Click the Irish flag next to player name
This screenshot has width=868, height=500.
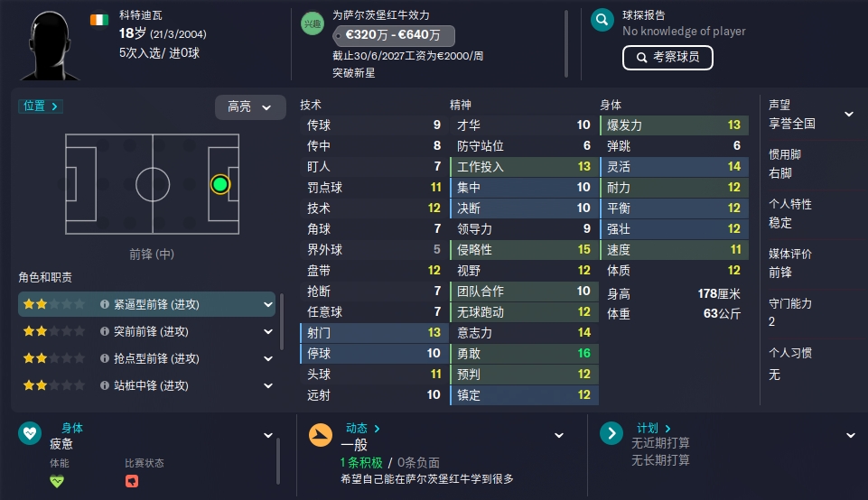(x=99, y=20)
